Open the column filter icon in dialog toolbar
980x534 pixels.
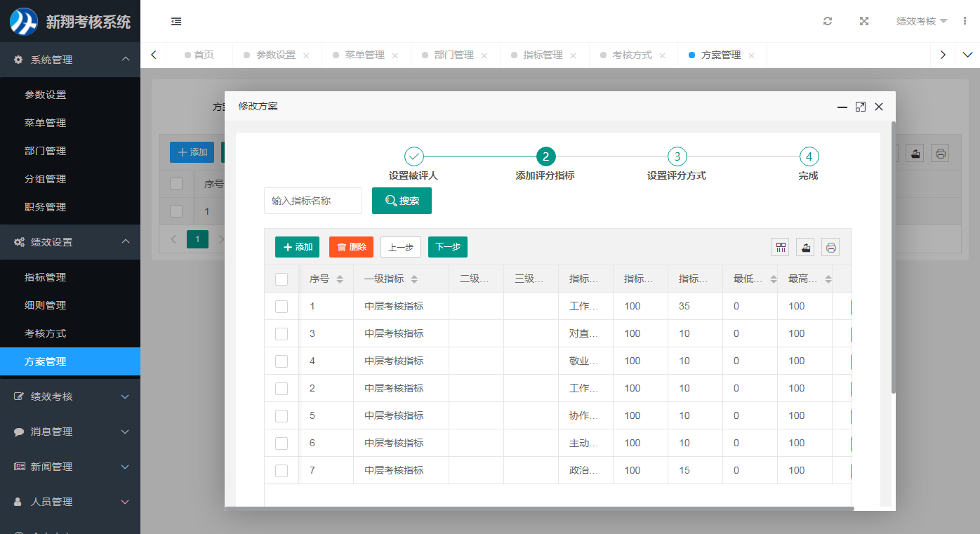(x=780, y=247)
